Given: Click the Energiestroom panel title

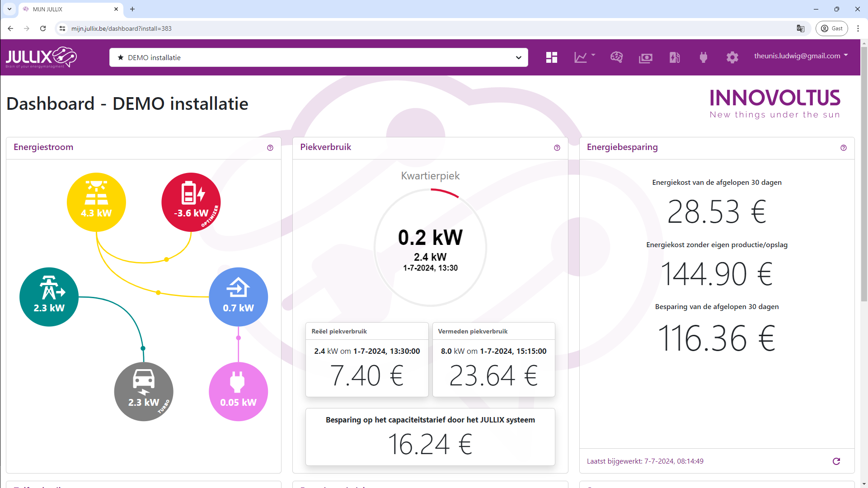Looking at the screenshot, I should pos(43,147).
